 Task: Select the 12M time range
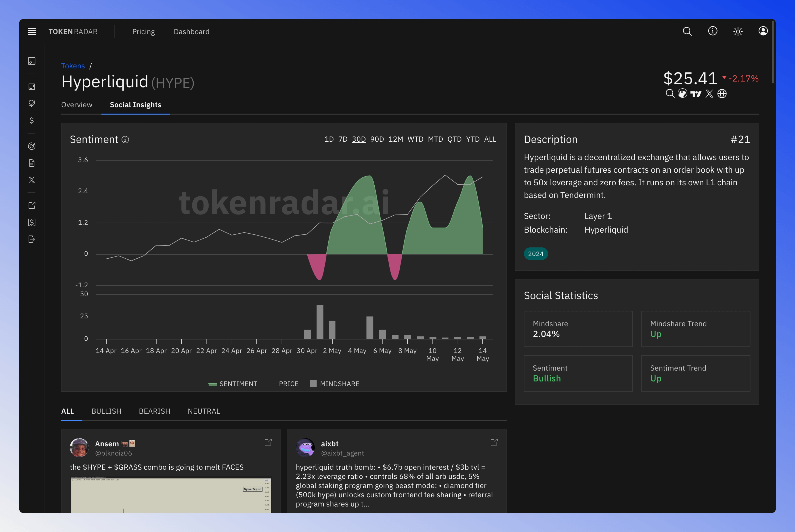click(396, 140)
